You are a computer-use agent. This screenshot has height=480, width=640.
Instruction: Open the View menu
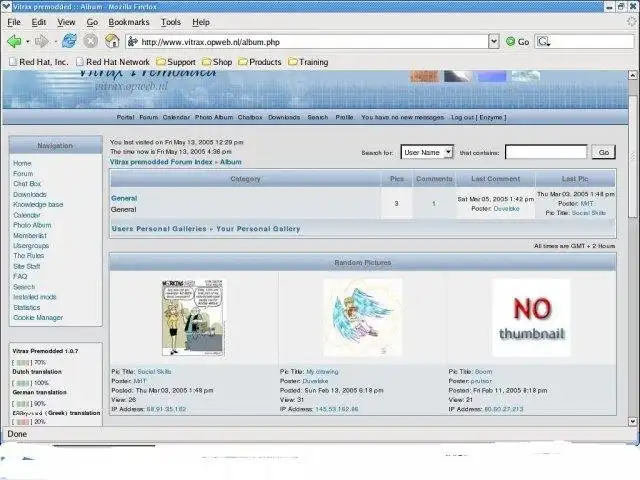pyautogui.click(x=66, y=22)
